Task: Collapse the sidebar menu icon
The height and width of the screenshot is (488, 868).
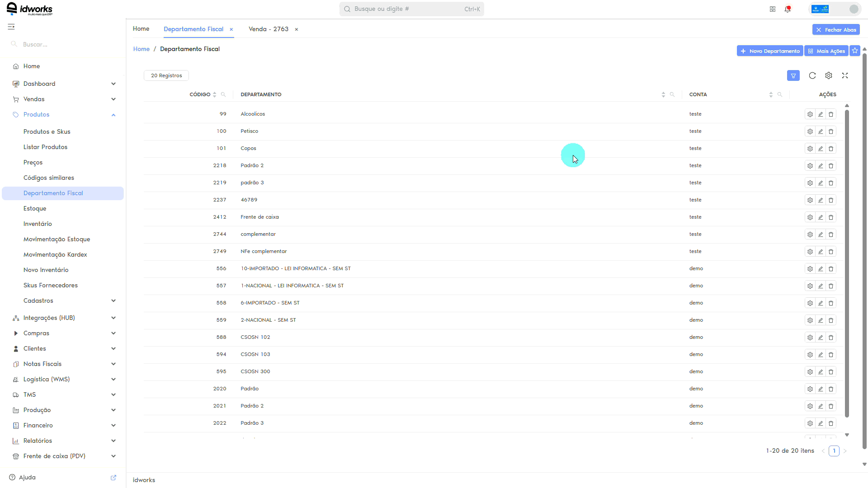Action: tap(11, 27)
